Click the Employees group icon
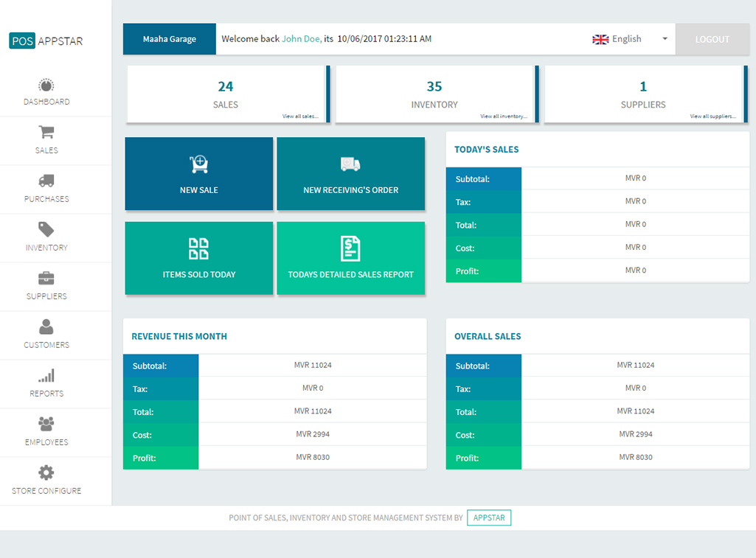 pos(46,424)
